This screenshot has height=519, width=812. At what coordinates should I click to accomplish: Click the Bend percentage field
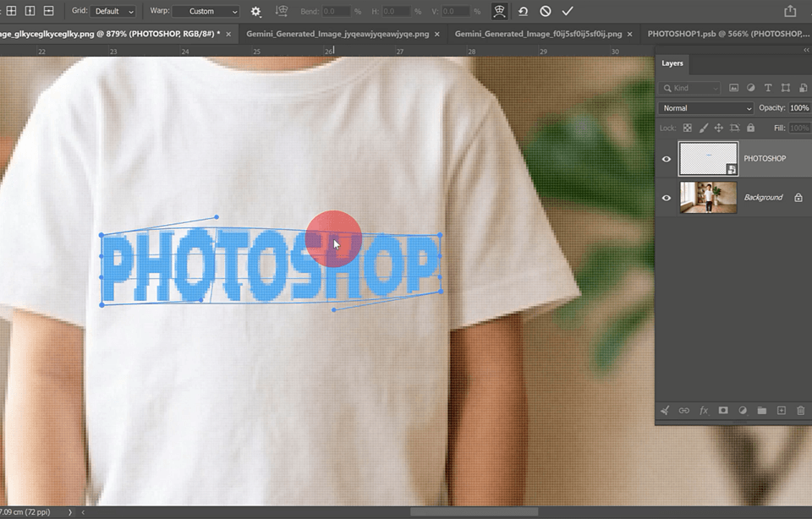[x=337, y=11]
